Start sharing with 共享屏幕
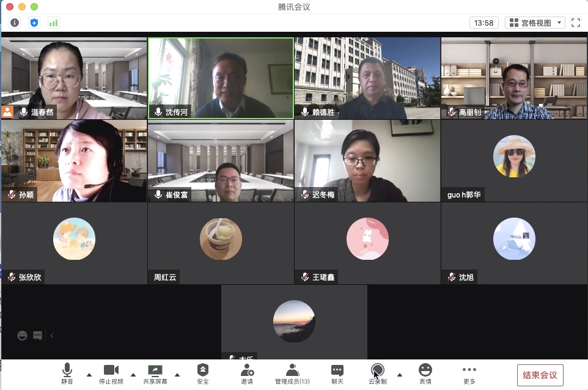The height and width of the screenshot is (390, 588). [x=155, y=373]
